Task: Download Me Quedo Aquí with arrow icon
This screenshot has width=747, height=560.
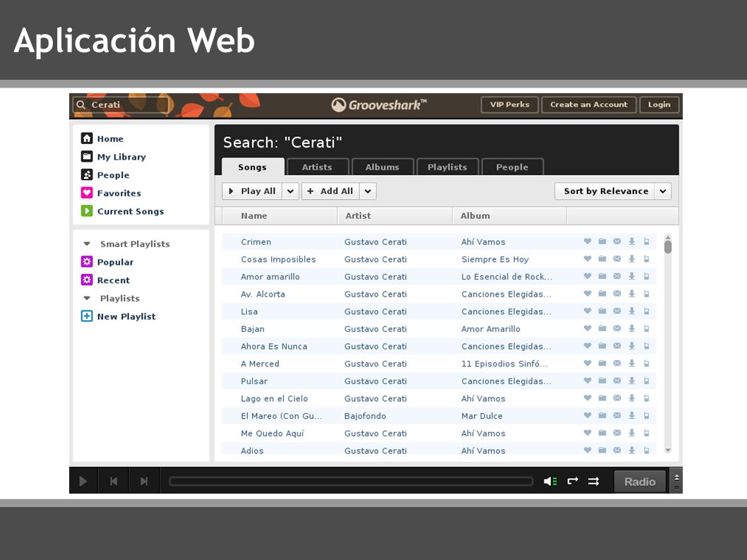Action: (632, 433)
